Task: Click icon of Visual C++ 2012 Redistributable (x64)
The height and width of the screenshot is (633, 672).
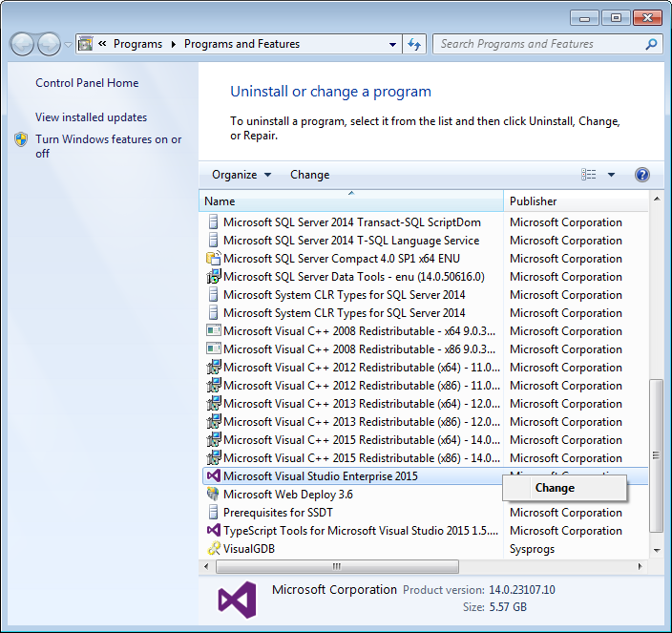Action: click(214, 367)
